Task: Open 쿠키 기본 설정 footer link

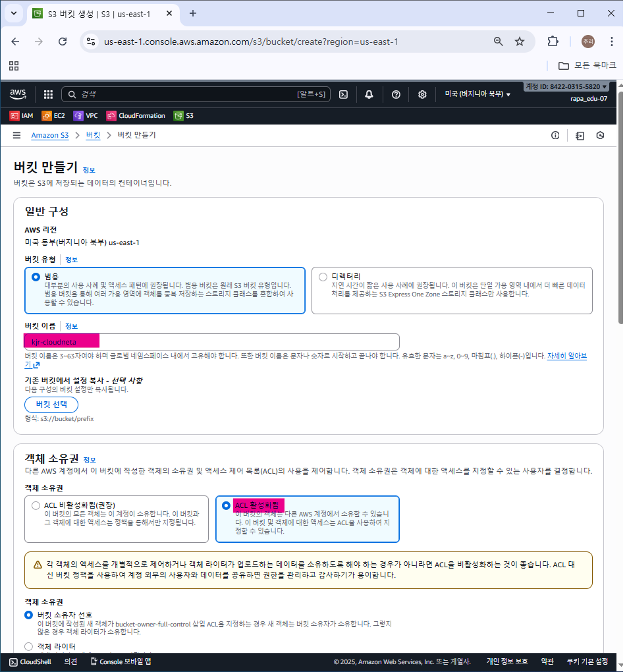Action: (587, 661)
